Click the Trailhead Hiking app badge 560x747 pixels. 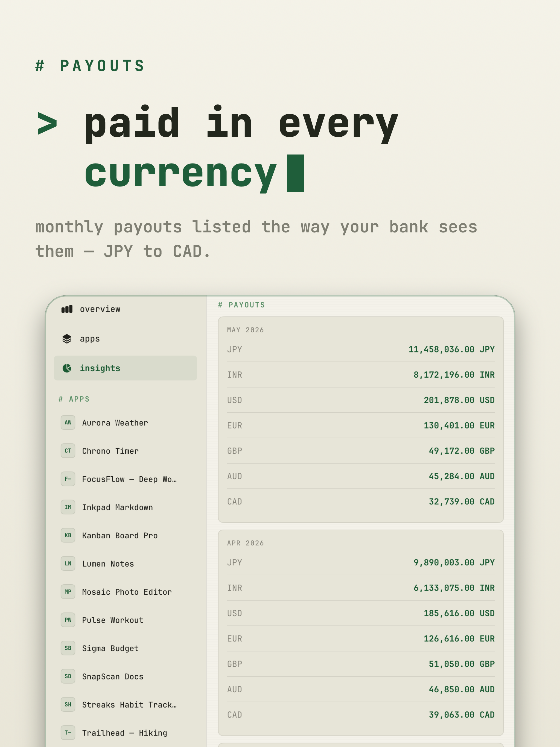pyautogui.click(x=68, y=733)
